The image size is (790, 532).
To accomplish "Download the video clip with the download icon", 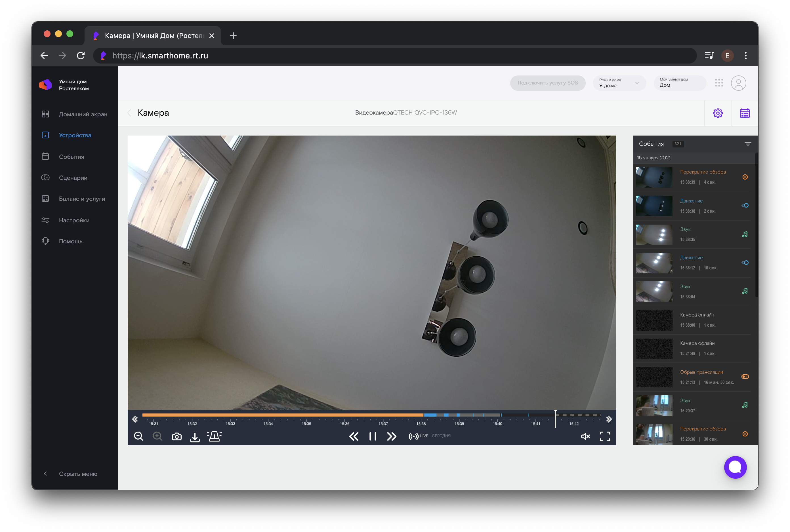I will pos(195,437).
